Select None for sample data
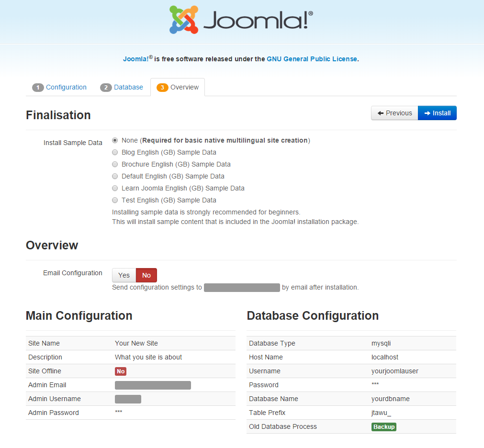Viewport: 484px width, 448px height. (x=115, y=140)
